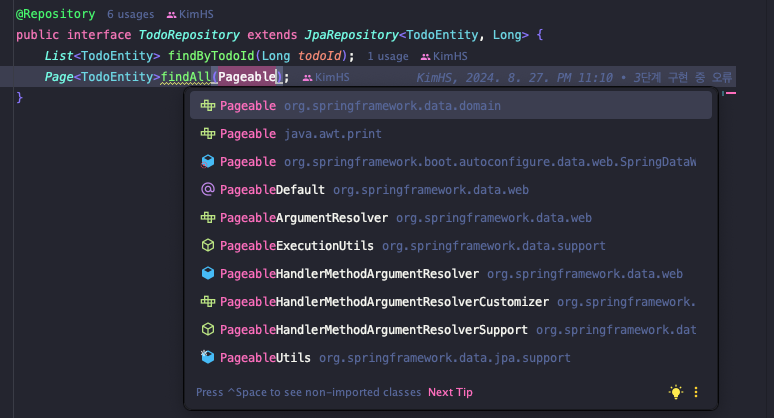Click class icon beside PageableUtils
The height and width of the screenshot is (418, 774).
click(208, 357)
